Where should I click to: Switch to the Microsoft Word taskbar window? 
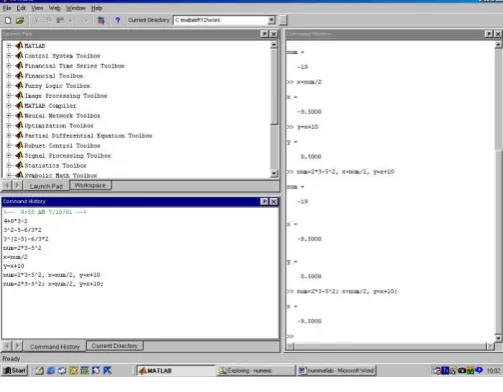[x=337, y=371]
